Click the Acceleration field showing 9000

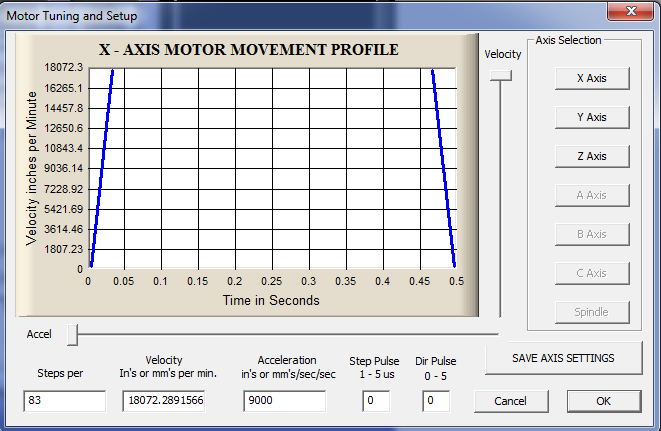285,401
